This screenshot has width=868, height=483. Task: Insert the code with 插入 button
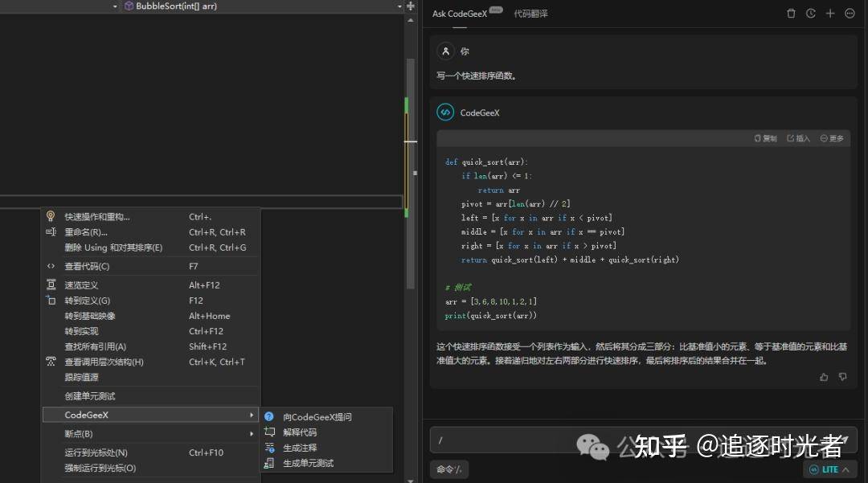(x=798, y=138)
